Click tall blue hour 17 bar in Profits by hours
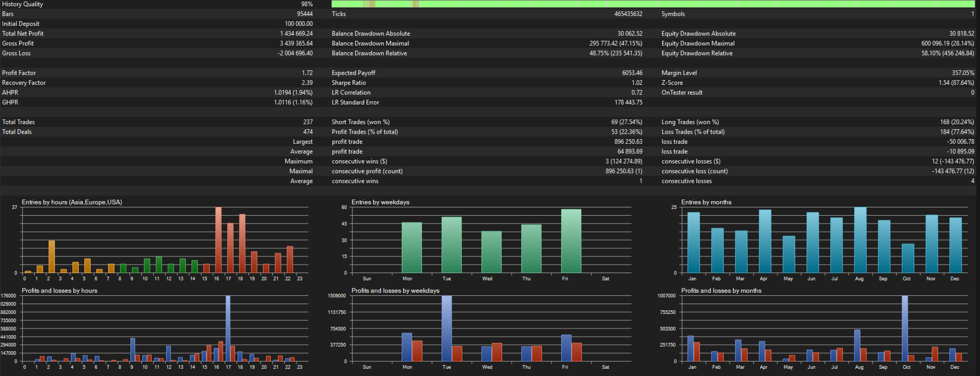Screen dimensions: 980x376 tap(228, 328)
